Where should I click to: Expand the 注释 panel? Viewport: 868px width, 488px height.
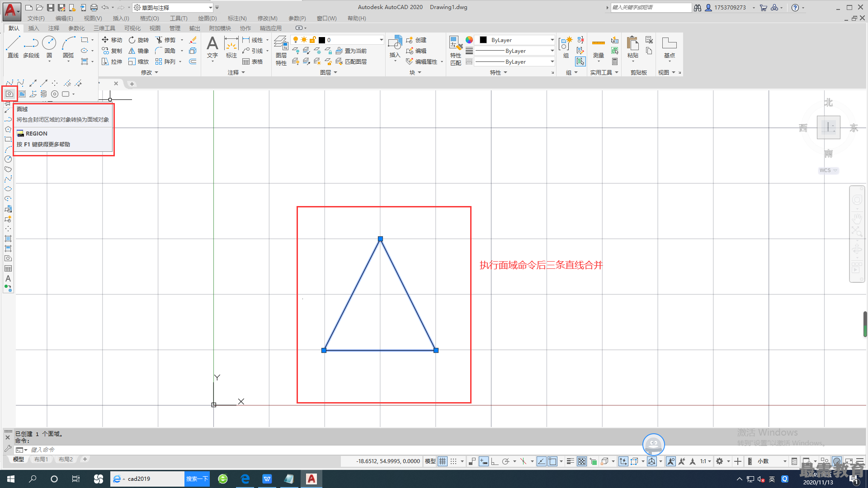236,72
